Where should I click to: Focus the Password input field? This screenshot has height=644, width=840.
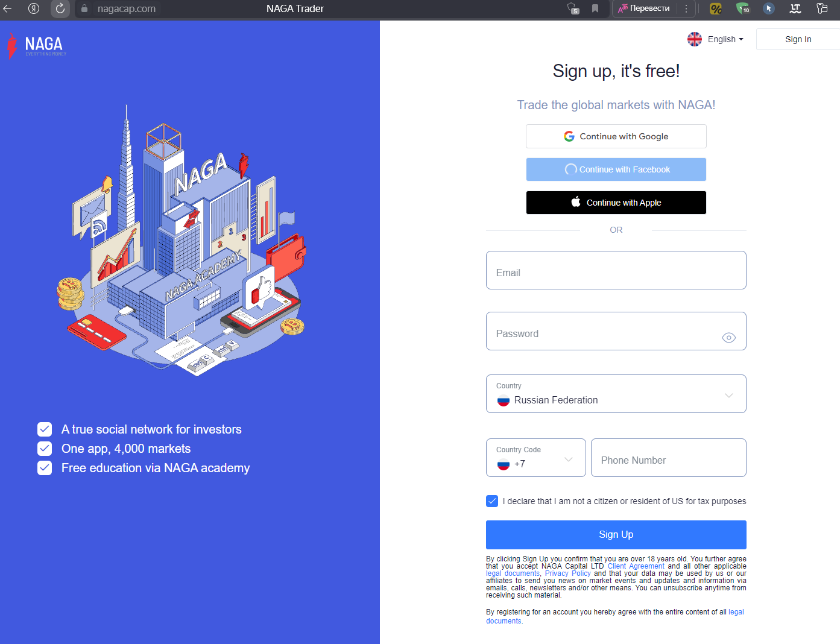616,331
